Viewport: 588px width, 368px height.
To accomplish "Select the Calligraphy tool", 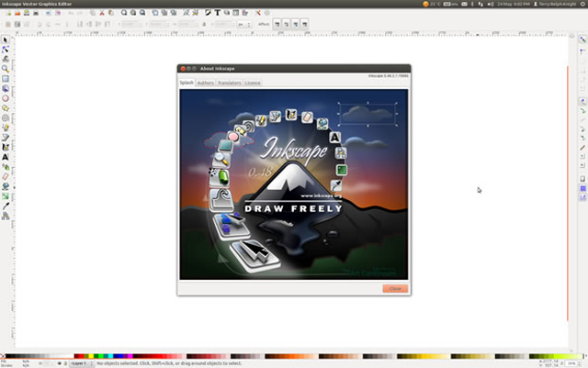I will coord(6,147).
